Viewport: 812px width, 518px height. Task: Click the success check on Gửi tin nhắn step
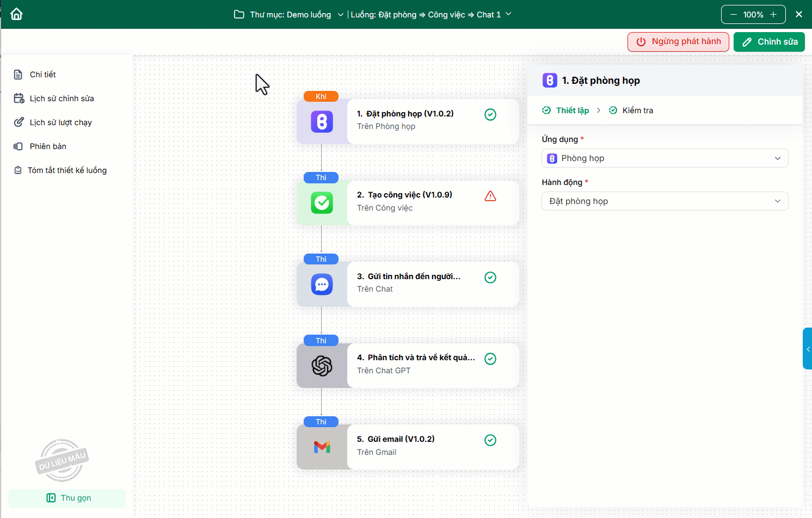coord(490,277)
